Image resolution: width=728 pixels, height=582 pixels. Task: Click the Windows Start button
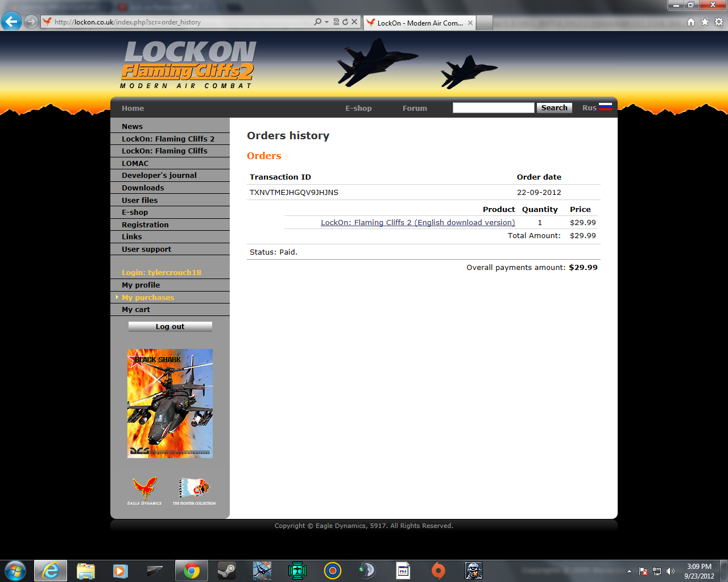pyautogui.click(x=15, y=570)
